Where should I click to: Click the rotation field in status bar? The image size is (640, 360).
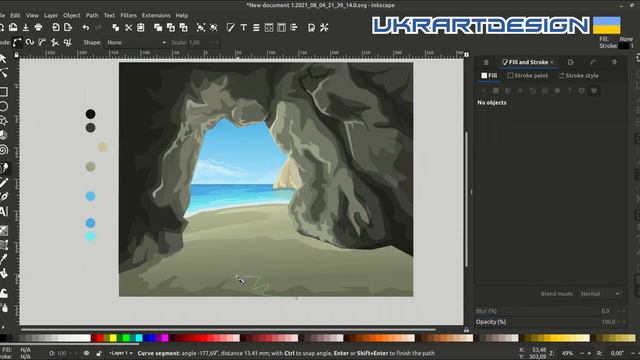click(x=617, y=353)
